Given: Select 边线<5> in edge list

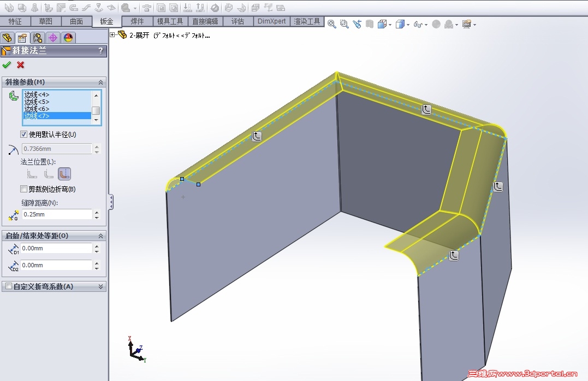Looking at the screenshot, I should click(37, 102).
